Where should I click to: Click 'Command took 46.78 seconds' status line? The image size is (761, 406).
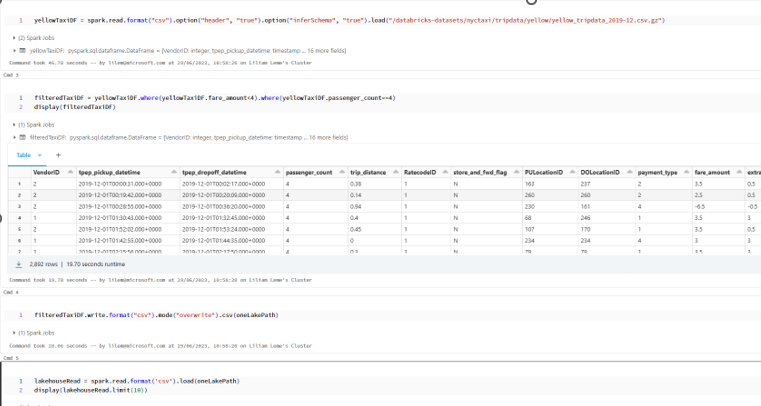coord(160,63)
